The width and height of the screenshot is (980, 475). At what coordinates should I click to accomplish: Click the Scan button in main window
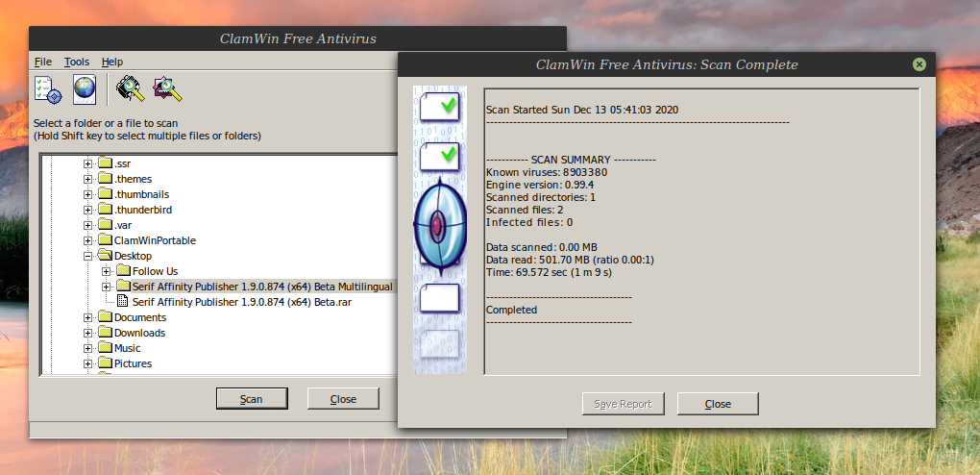point(252,399)
